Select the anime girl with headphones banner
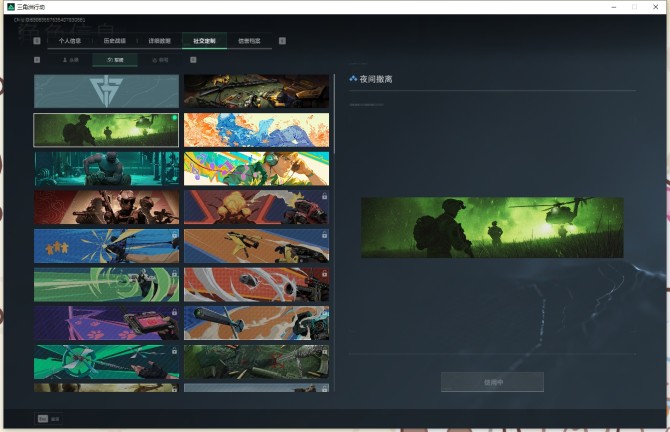The width and height of the screenshot is (670, 432). [256, 169]
